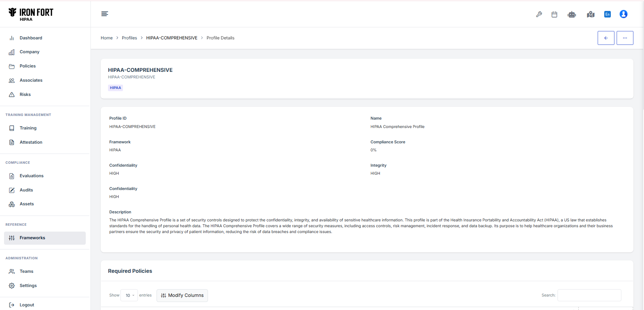Toggle sidebar with hamburger menu icon
Image resolution: width=644 pixels, height=310 pixels.
(105, 14)
